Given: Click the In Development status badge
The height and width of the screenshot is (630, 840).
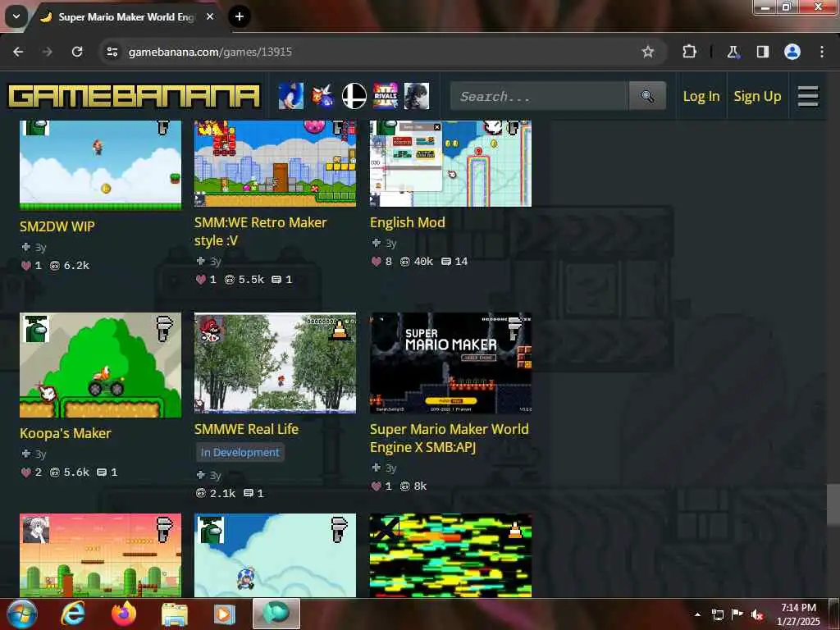Looking at the screenshot, I should (x=240, y=452).
